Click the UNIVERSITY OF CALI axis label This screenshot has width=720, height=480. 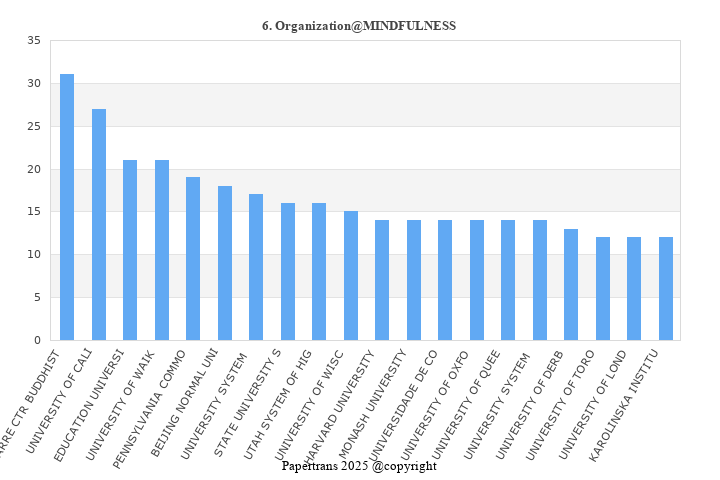[x=59, y=401]
